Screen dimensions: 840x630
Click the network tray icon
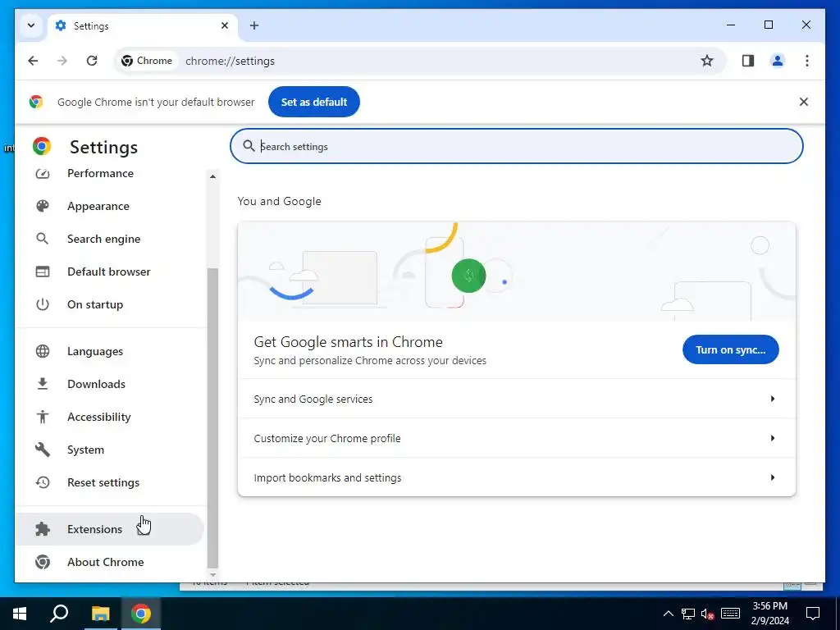[x=688, y=614]
